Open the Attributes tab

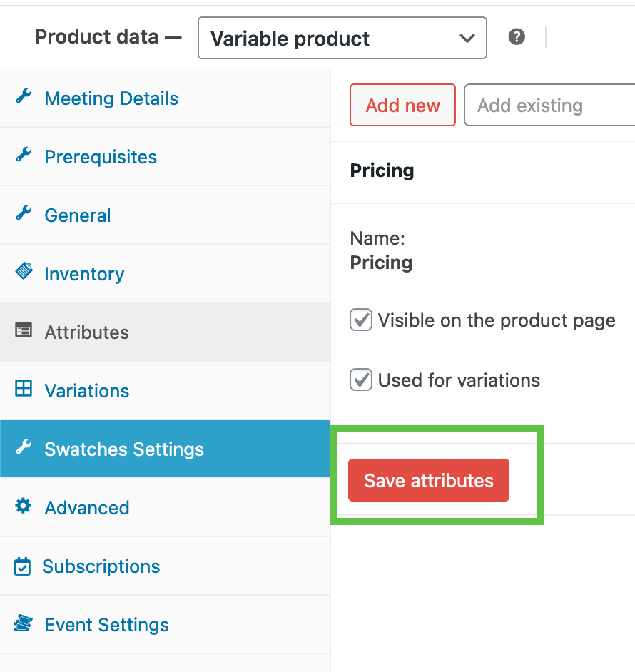[86, 332]
